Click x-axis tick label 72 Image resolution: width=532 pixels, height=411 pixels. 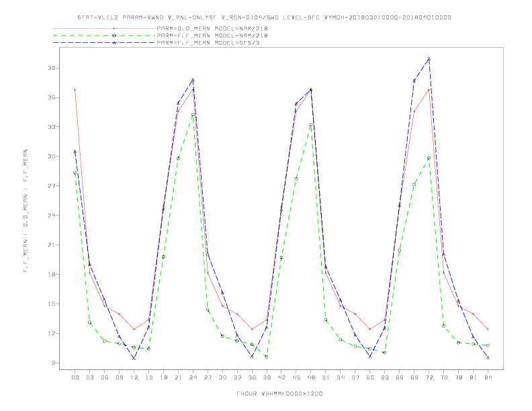click(x=429, y=377)
